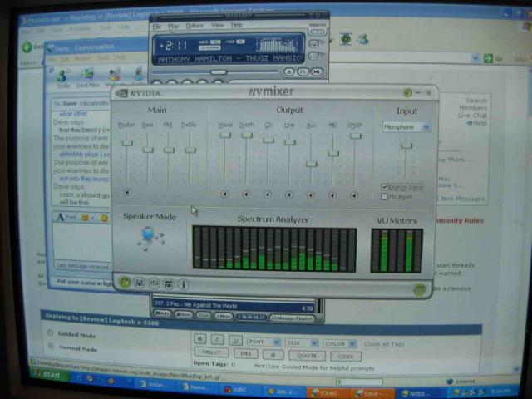The image size is (532, 399).
Task: Mute the CD output channel
Action: point(268,195)
